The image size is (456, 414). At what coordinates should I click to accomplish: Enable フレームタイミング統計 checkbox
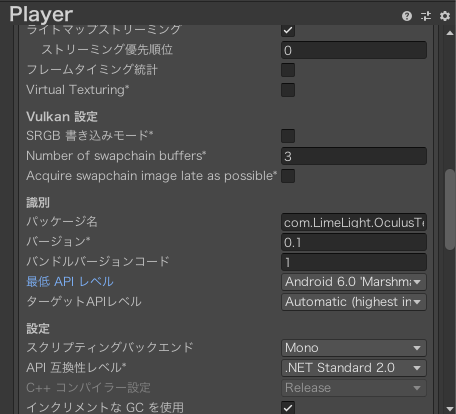pyautogui.click(x=288, y=70)
